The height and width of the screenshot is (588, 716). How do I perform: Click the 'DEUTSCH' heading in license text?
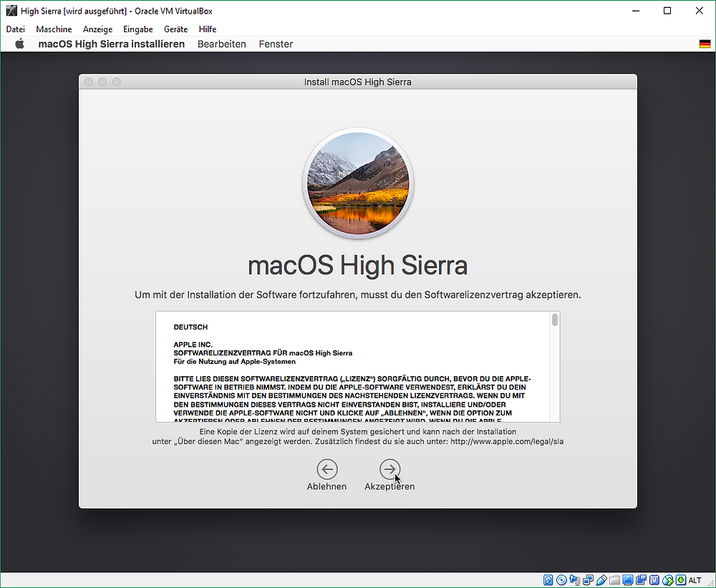point(190,327)
